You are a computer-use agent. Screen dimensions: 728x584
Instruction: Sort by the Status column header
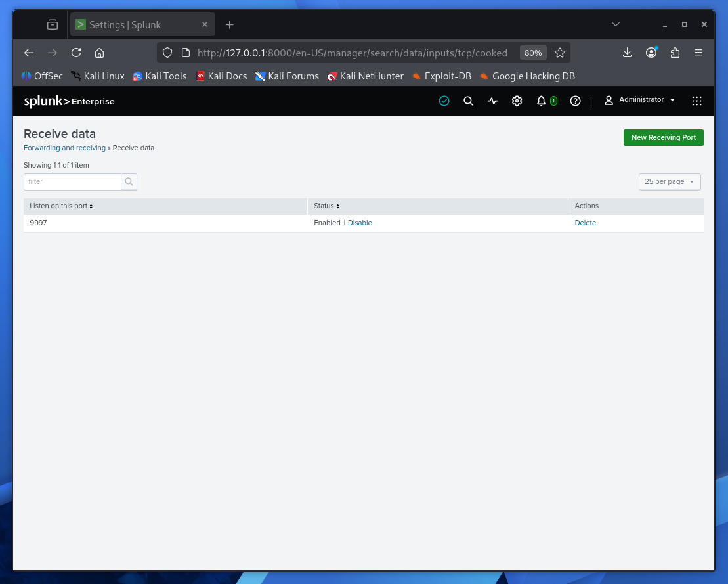[x=326, y=206]
